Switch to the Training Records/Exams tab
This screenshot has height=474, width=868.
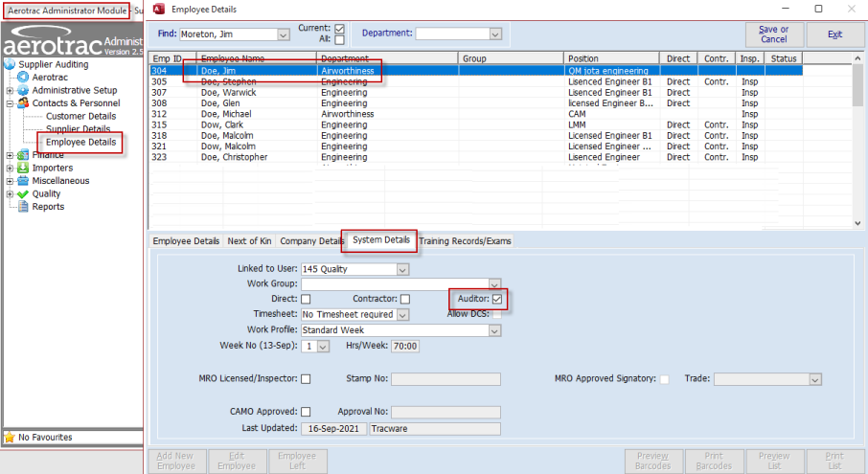[465, 241]
